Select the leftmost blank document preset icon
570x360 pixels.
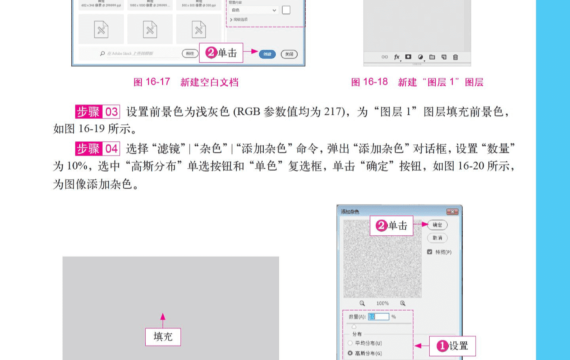click(101, 29)
